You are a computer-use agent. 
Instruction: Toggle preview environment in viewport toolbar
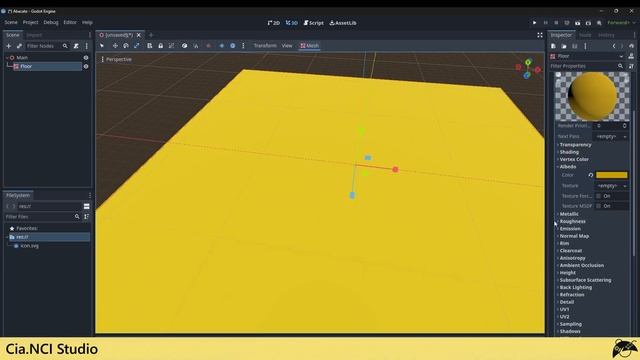233,46
